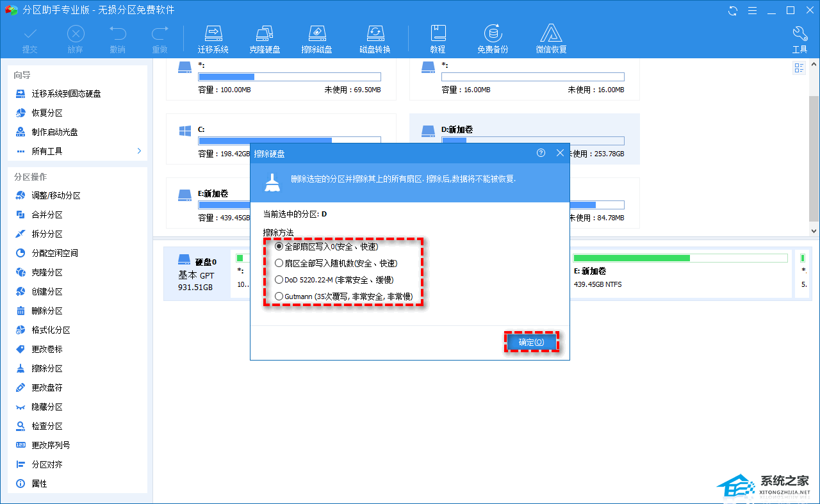Open 微信恢复 from the toolbar
Image resolution: width=820 pixels, height=504 pixels.
point(551,38)
